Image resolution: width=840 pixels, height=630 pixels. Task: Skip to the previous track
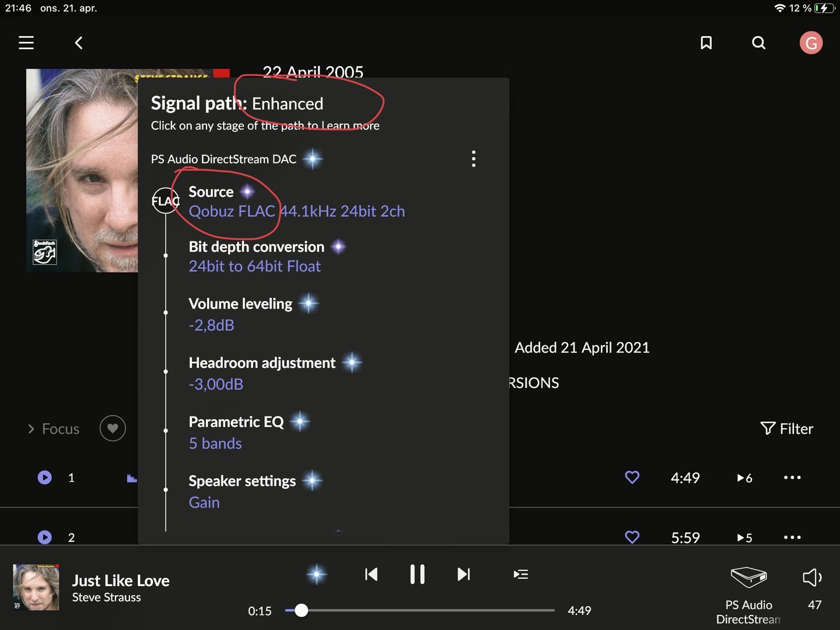[x=371, y=575]
